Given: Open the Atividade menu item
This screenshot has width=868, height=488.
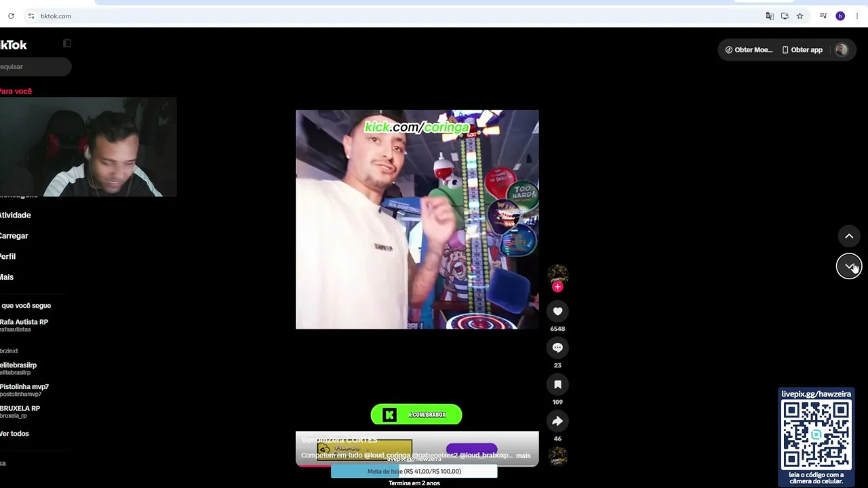Looking at the screenshot, I should 15,215.
